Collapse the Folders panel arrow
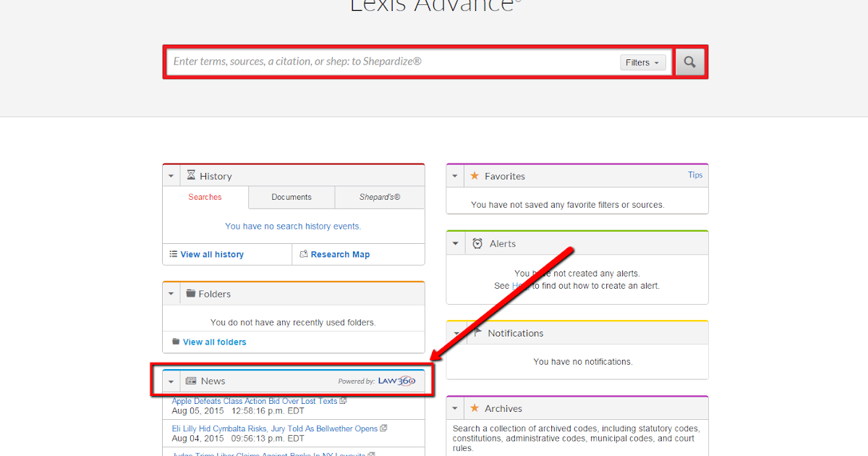This screenshot has width=868, height=456. (171, 294)
